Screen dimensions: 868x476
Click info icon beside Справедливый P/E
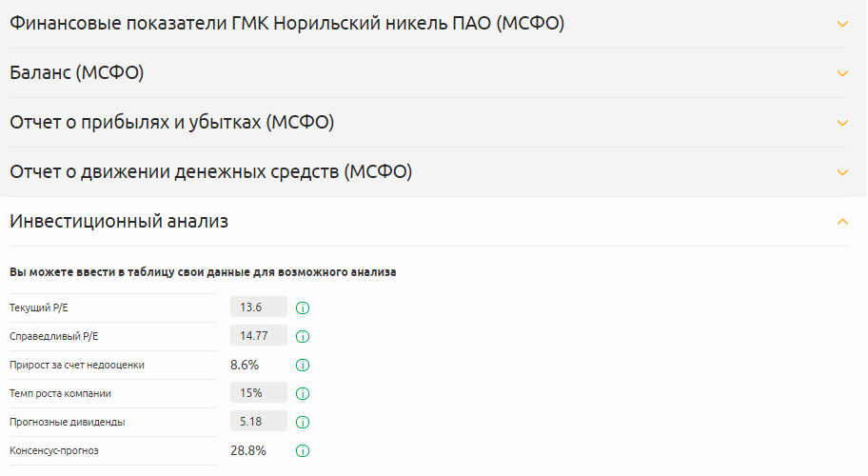pyautogui.click(x=304, y=336)
